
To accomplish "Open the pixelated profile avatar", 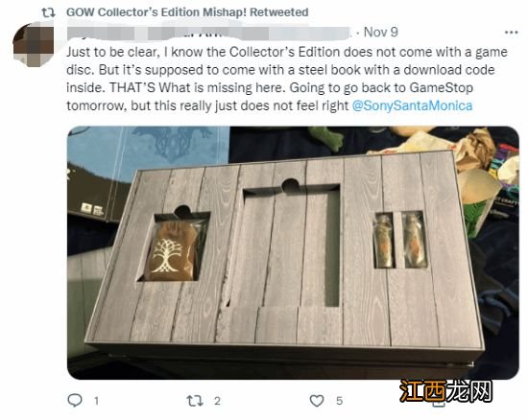I will 34,44.
